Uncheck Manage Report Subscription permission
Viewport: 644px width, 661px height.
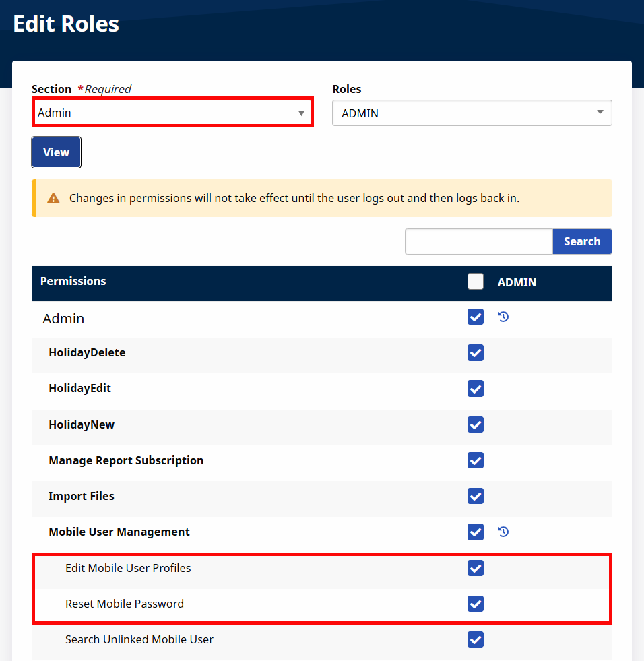(x=476, y=460)
